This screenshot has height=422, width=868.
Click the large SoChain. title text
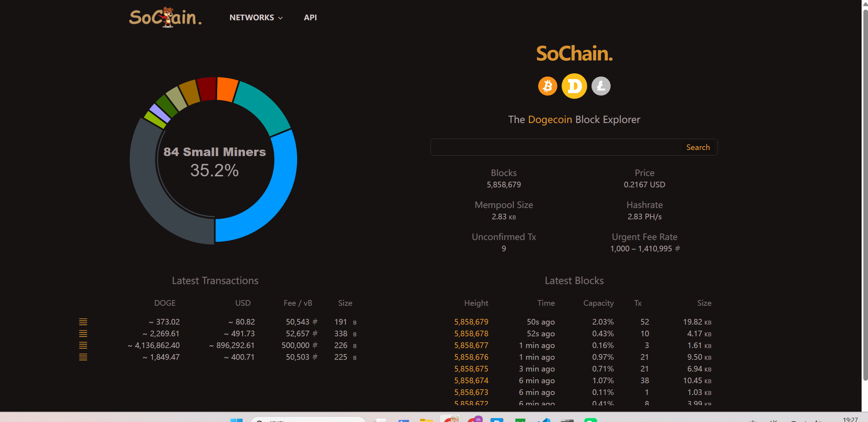574,53
